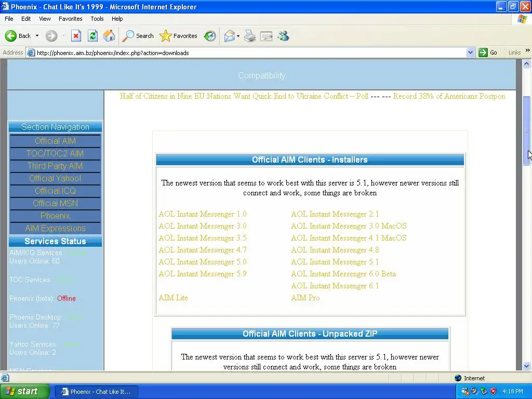Open the Third Party AIM navigation link
532x399 pixels.
[x=55, y=166]
